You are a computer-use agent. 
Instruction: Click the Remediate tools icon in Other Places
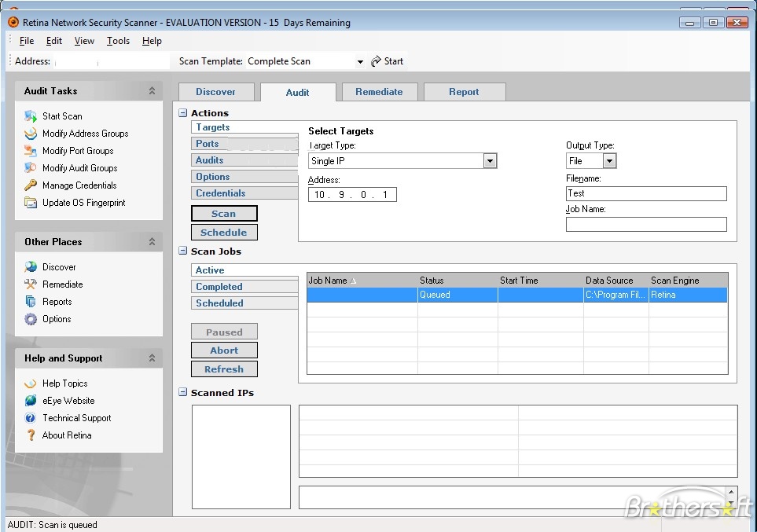[31, 284]
